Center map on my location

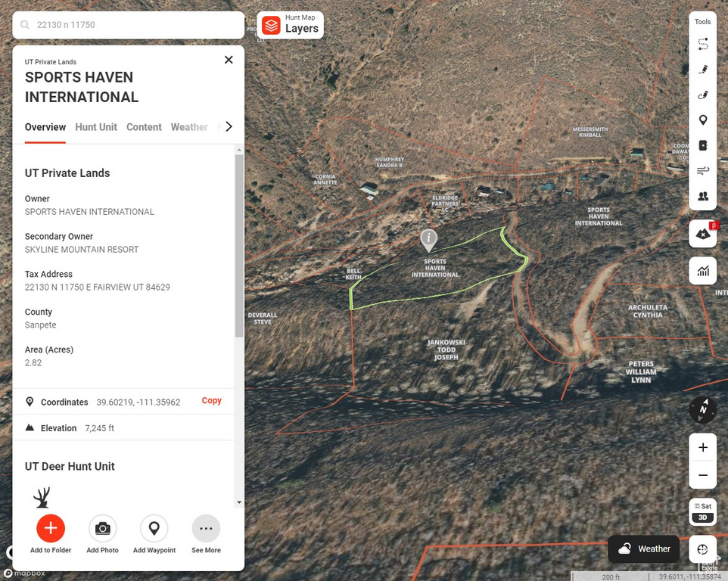coord(703,549)
